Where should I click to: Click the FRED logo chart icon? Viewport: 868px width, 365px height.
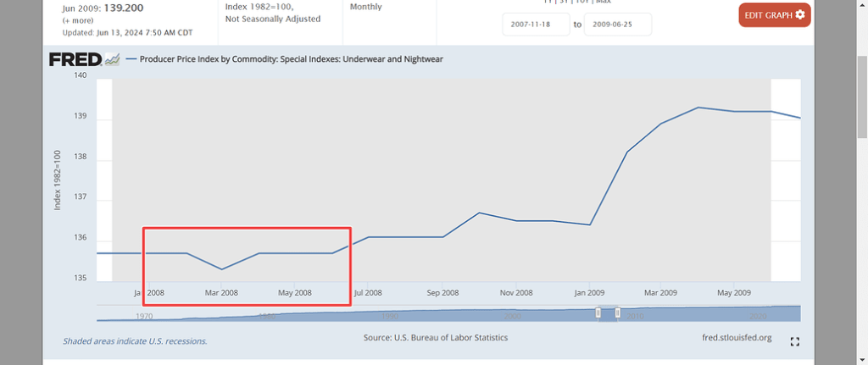112,59
